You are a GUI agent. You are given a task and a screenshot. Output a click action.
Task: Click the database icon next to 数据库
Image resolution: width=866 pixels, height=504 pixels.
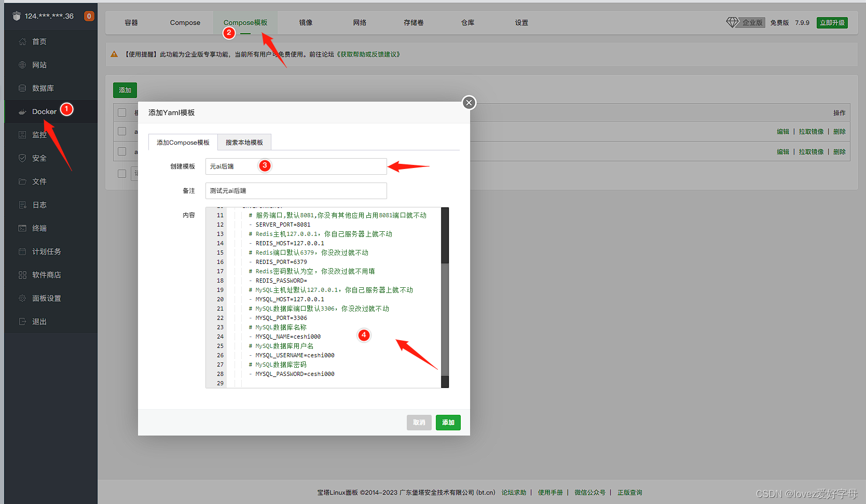pos(22,88)
